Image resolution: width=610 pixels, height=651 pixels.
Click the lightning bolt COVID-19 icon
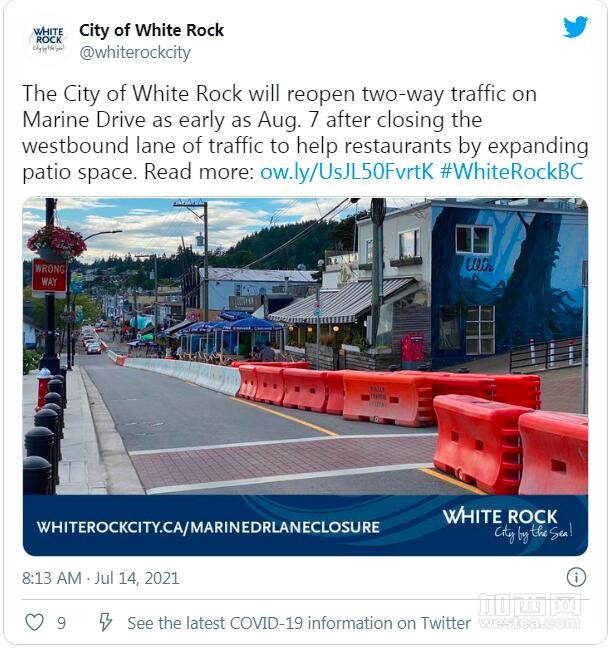(105, 622)
